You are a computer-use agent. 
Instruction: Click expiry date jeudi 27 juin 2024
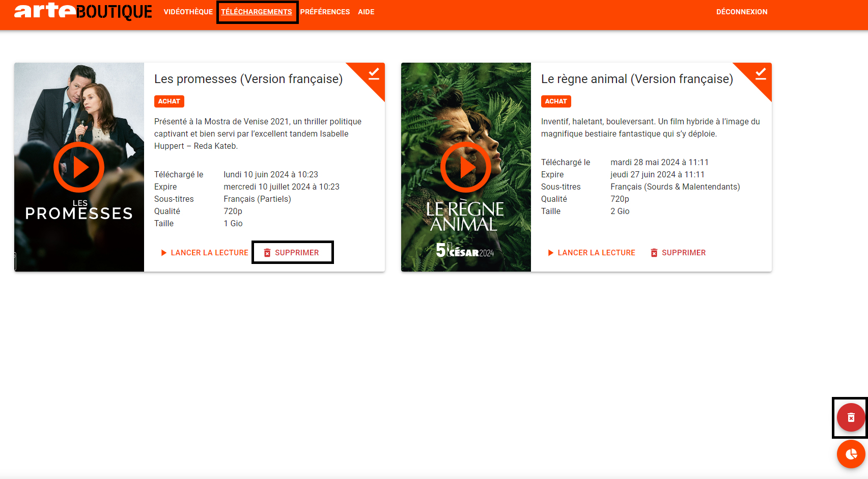(657, 174)
